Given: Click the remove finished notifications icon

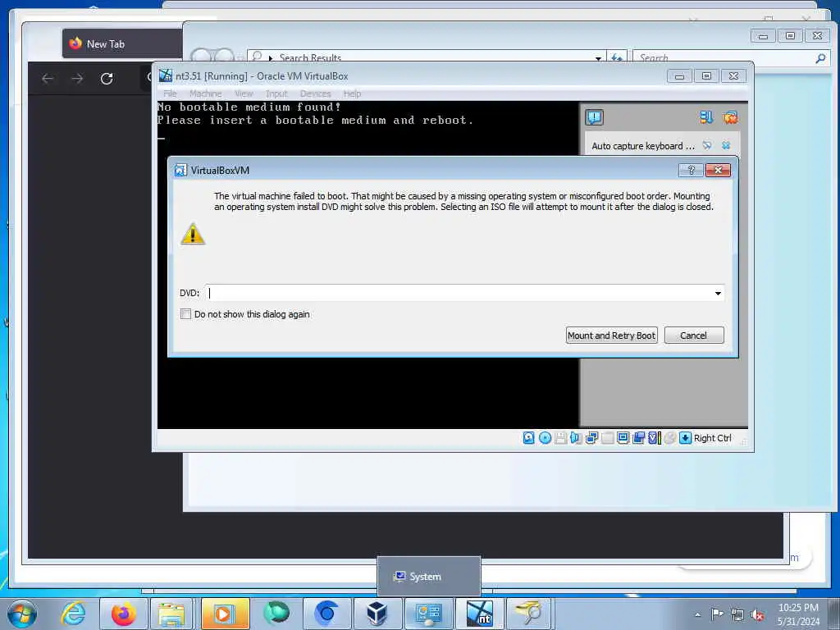Looking at the screenshot, I should (x=730, y=117).
